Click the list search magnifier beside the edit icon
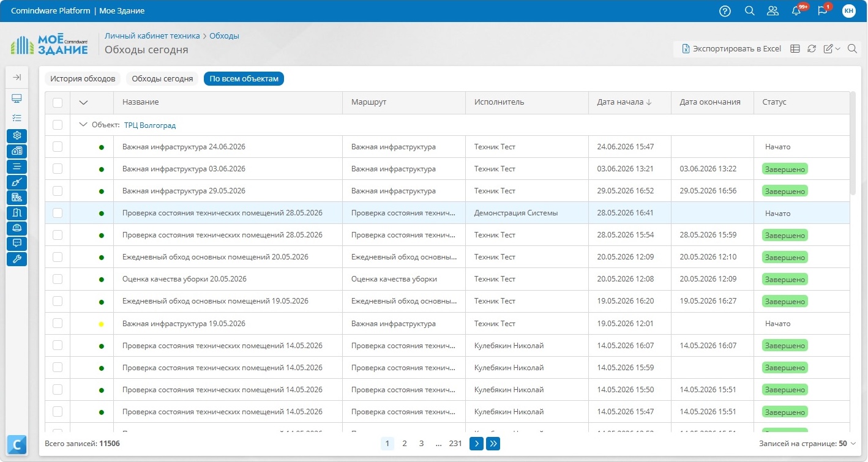The image size is (868, 462). coord(851,49)
